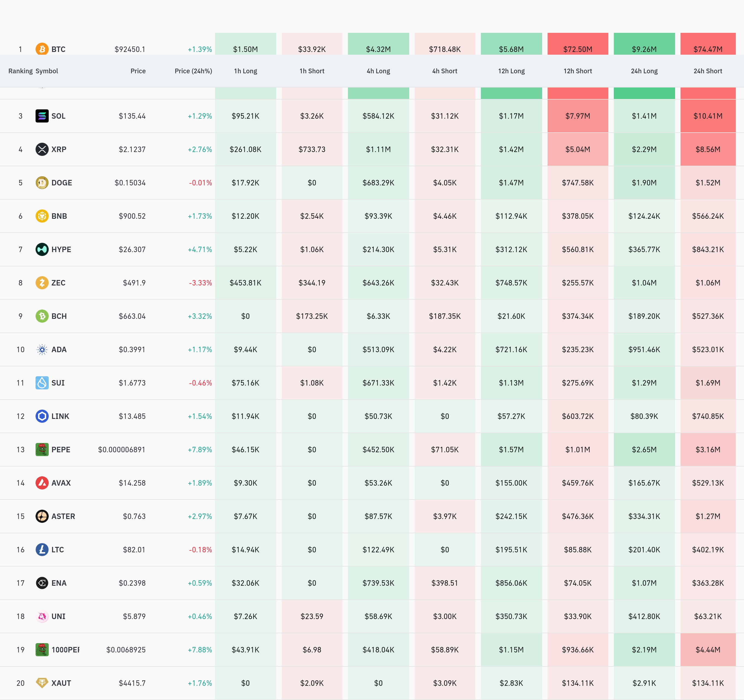Click the XAUT gold icon
Viewport: 744px width, 700px height.
42,683
